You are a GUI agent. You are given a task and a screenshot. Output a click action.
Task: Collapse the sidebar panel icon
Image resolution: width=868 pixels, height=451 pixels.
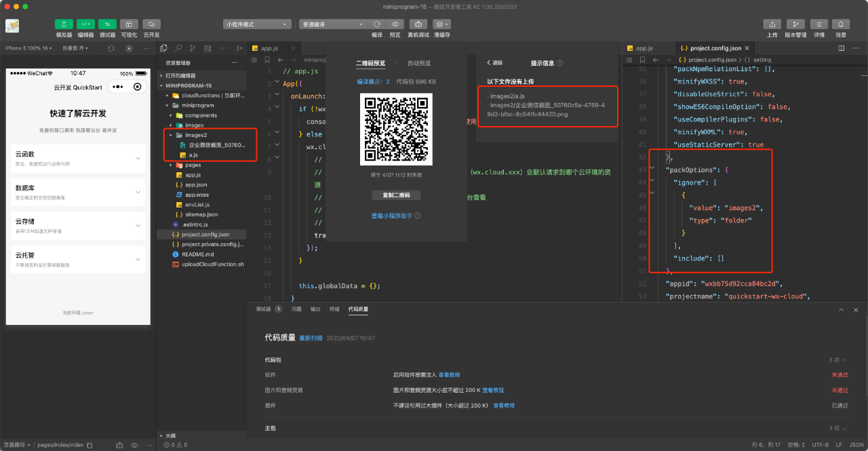[x=238, y=48]
